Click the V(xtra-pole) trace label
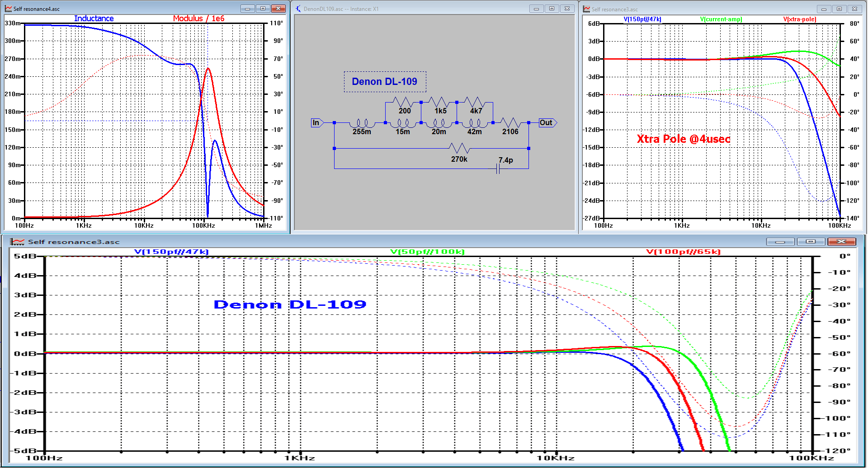Viewport: 868px width, 468px height. [x=800, y=19]
